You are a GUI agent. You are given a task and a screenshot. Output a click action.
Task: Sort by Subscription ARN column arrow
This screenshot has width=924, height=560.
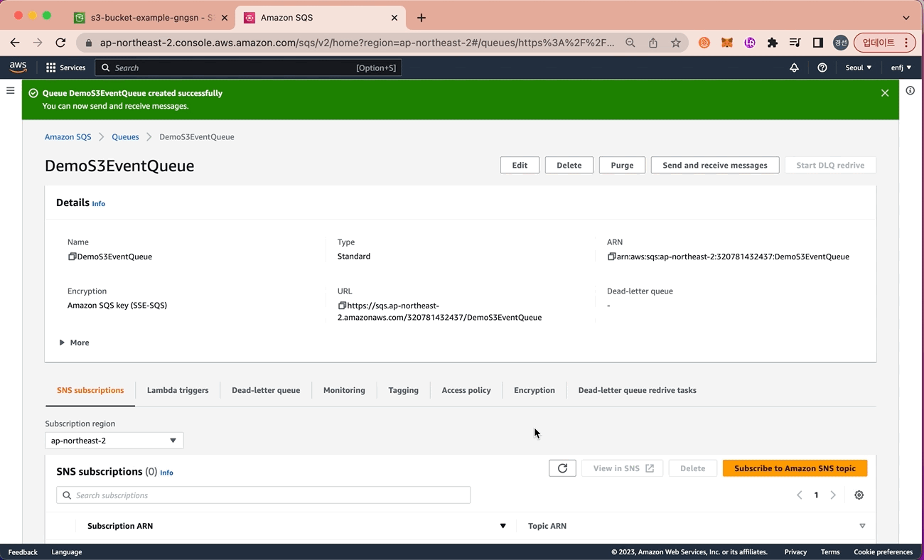pyautogui.click(x=503, y=526)
